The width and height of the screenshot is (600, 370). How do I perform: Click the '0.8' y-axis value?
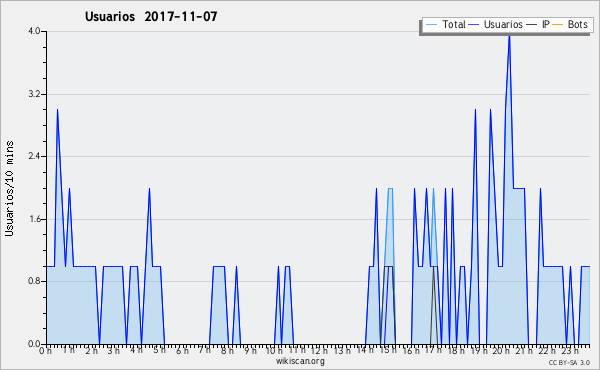coord(34,281)
